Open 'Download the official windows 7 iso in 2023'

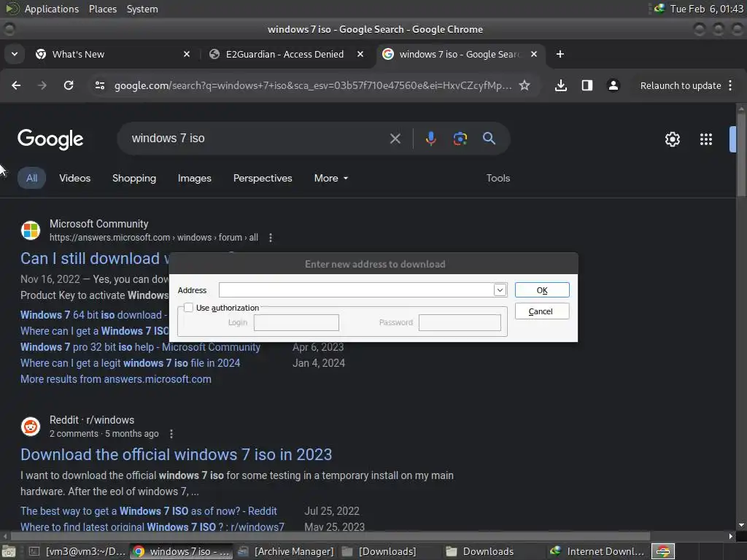click(177, 454)
